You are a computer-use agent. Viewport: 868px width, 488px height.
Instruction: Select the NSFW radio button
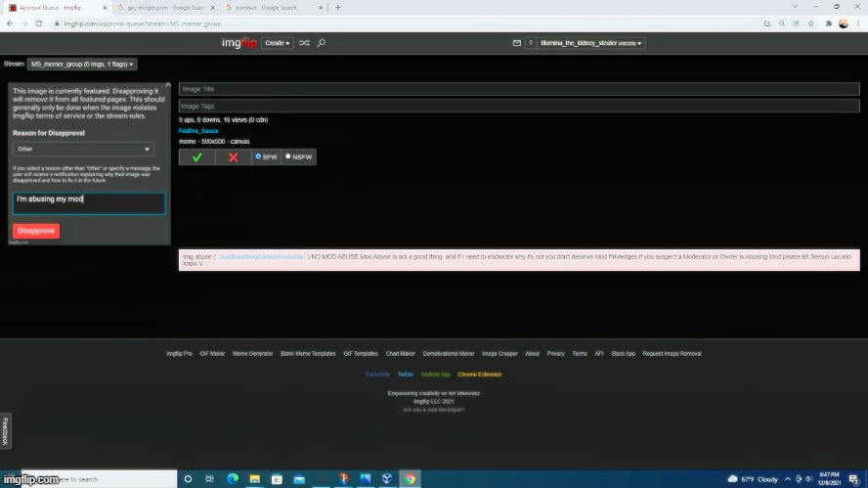tap(299, 156)
